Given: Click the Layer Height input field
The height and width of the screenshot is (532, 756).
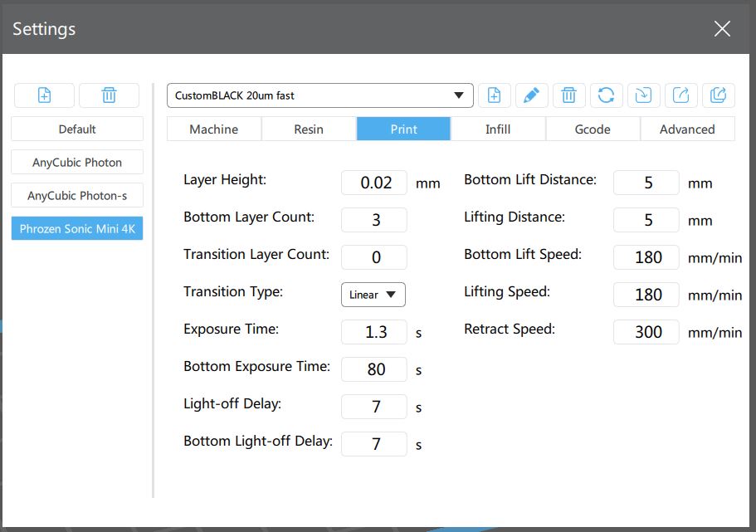Looking at the screenshot, I should (x=374, y=183).
